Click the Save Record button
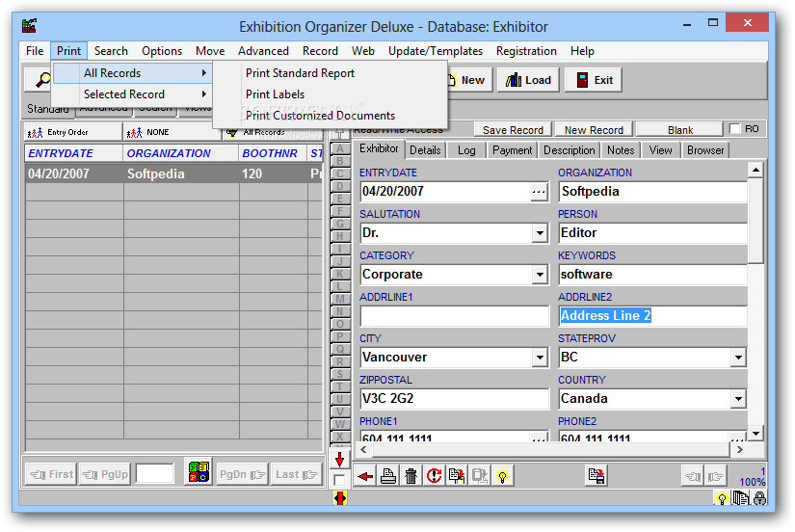Screen dimensions: 795x532 [513, 130]
